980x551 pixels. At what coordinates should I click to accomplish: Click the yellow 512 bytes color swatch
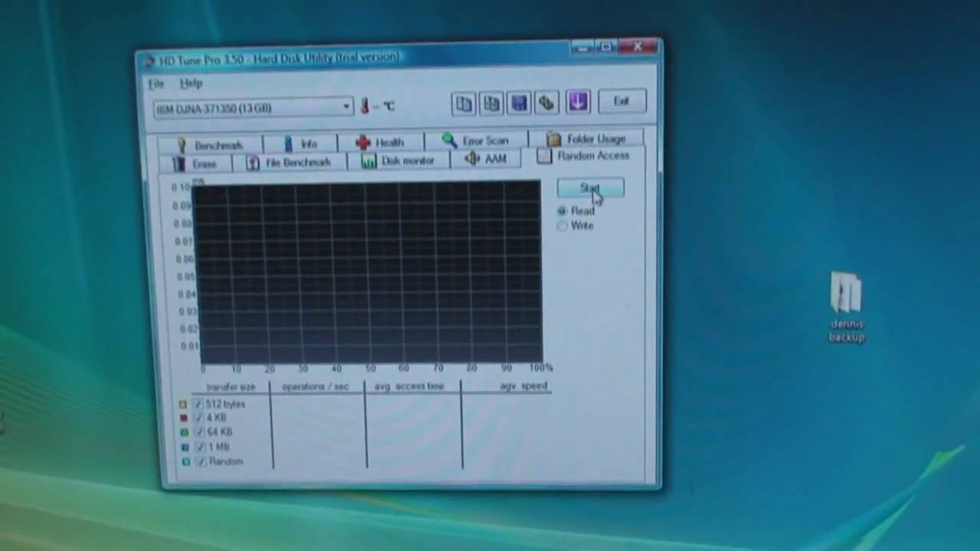point(182,404)
